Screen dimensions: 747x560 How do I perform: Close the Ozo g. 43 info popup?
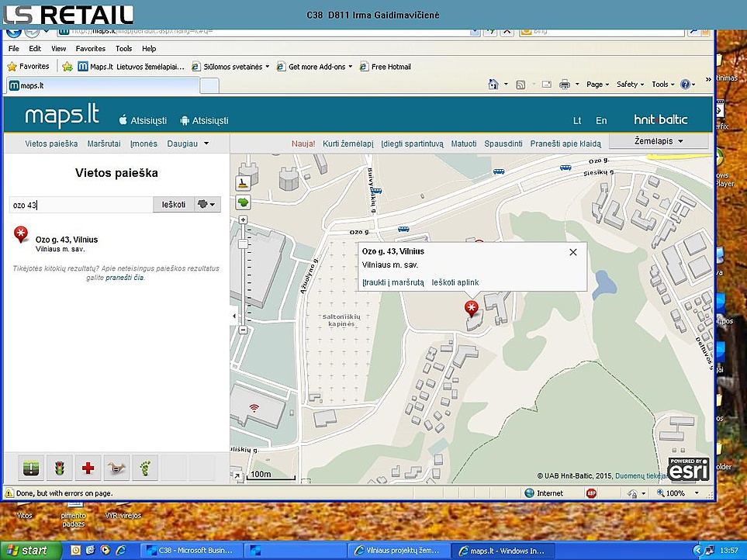pyautogui.click(x=573, y=252)
